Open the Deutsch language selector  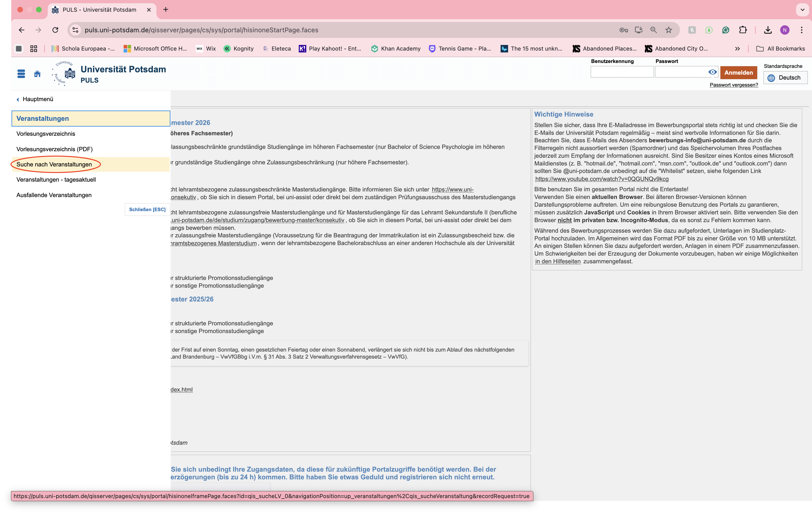click(x=785, y=77)
